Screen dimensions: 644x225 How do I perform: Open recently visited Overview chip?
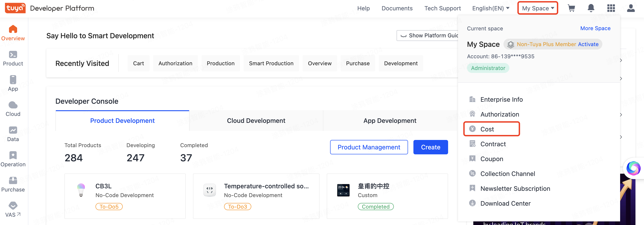(320, 63)
